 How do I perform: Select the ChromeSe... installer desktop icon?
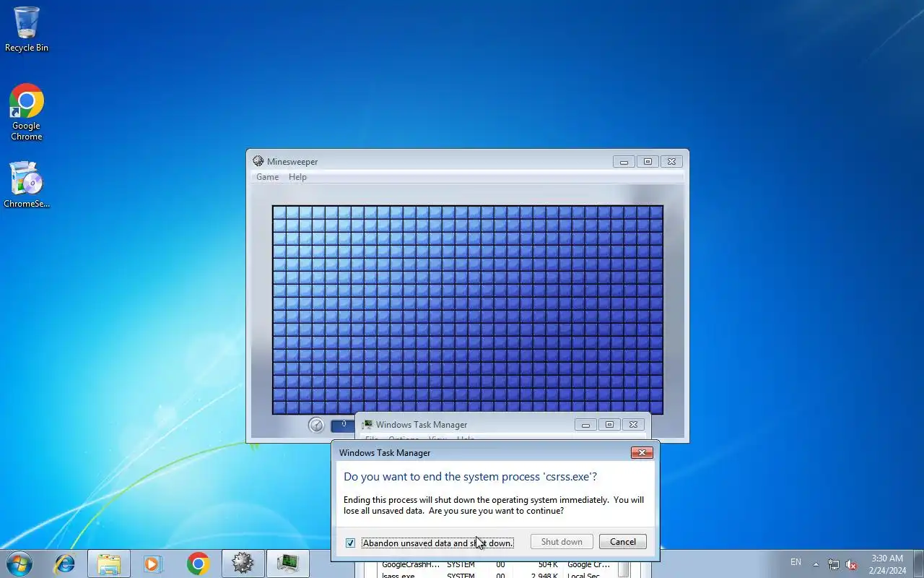[x=27, y=184]
